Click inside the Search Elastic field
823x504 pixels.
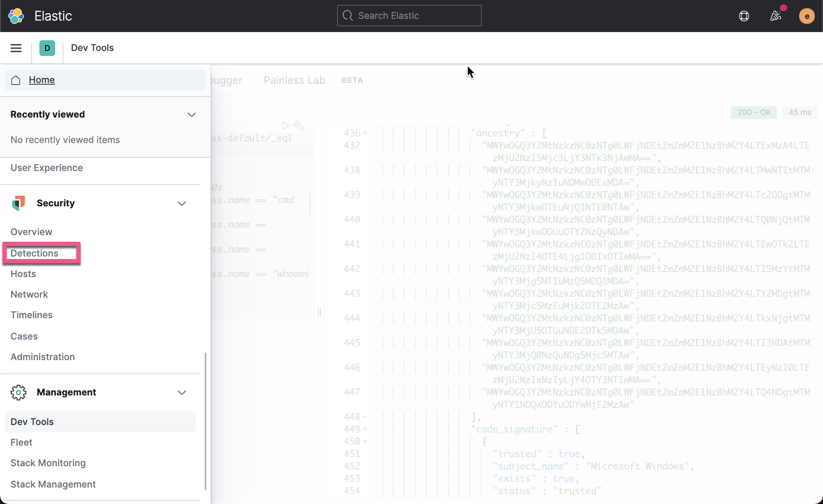click(409, 16)
